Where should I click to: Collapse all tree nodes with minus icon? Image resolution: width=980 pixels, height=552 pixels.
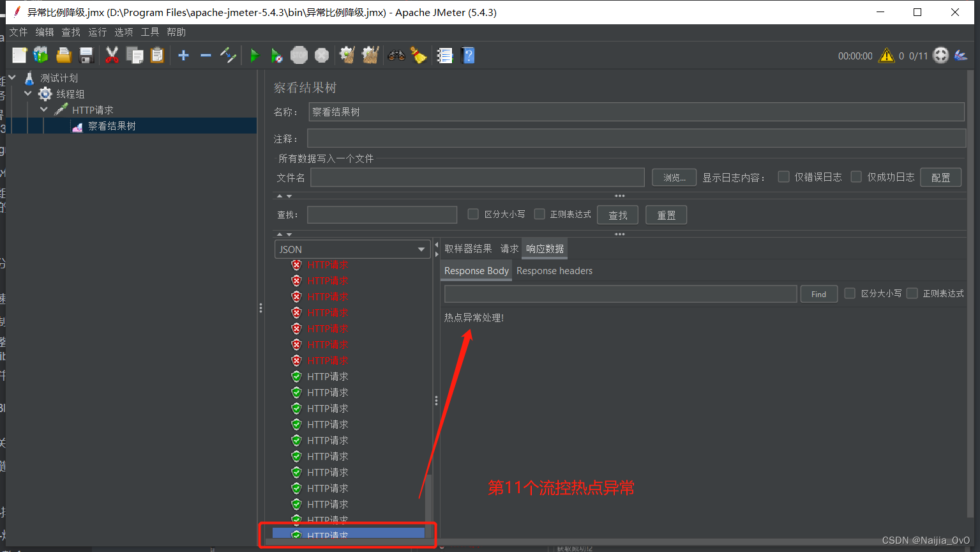coord(206,56)
